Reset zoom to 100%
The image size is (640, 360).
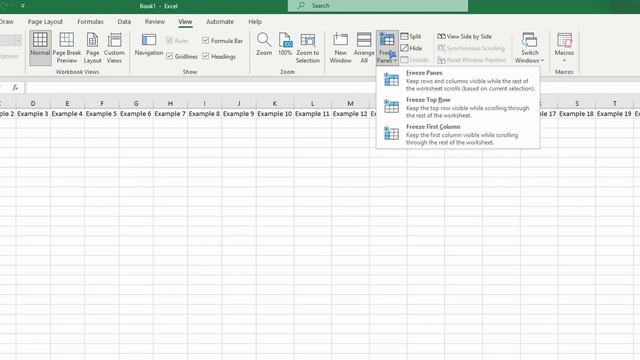click(285, 44)
